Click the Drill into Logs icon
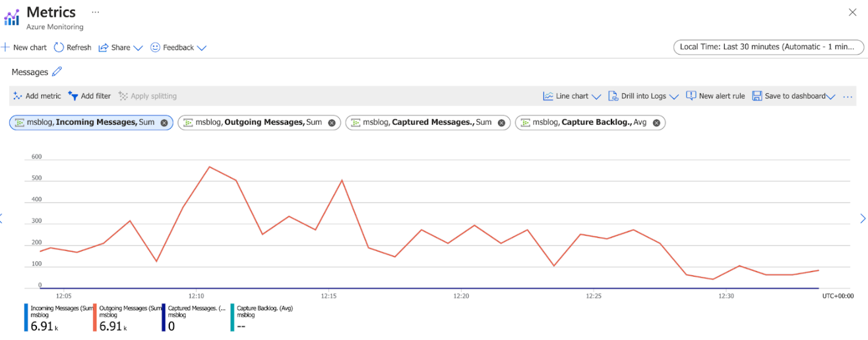This screenshot has width=868, height=340. click(613, 96)
